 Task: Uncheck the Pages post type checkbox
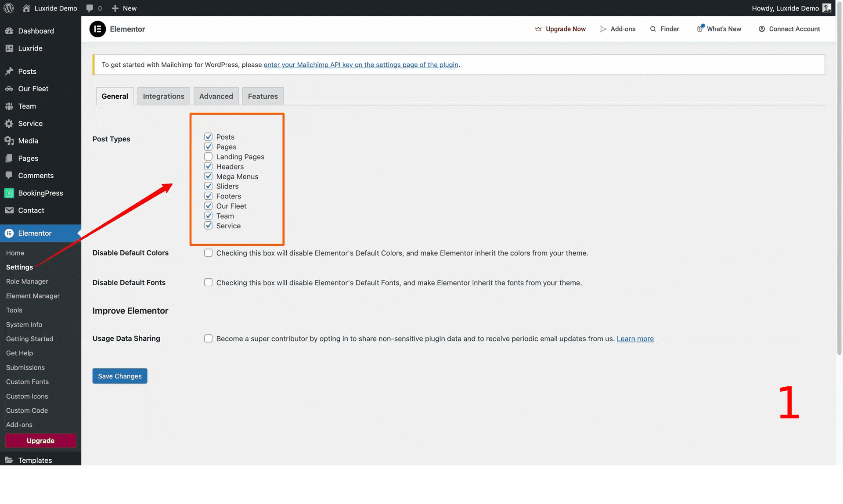tap(209, 147)
